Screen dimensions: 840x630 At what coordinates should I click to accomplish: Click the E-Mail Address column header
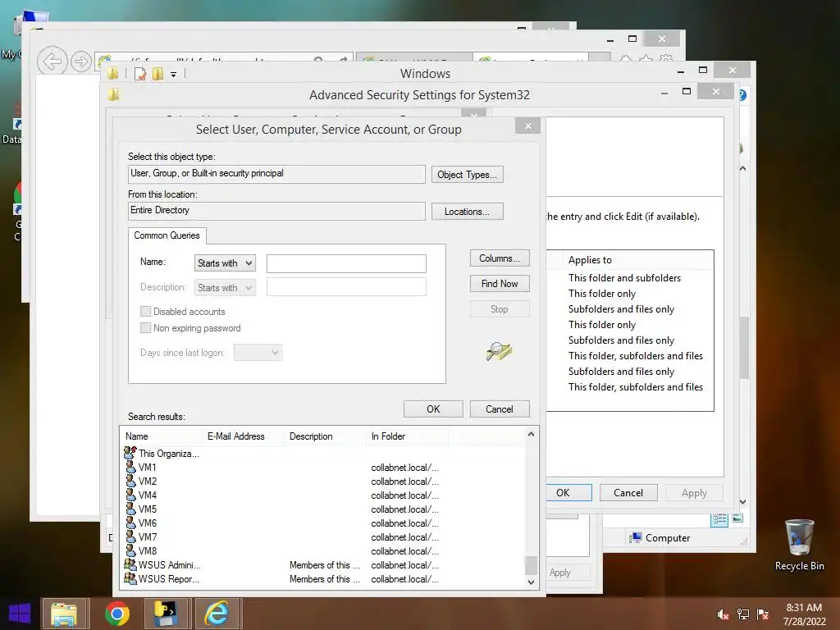pyautogui.click(x=243, y=436)
